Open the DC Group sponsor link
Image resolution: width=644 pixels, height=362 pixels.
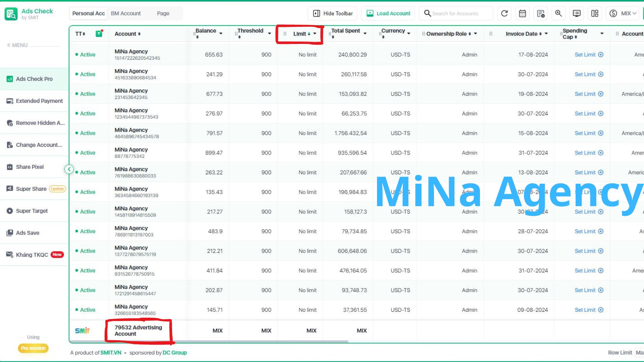(x=174, y=353)
